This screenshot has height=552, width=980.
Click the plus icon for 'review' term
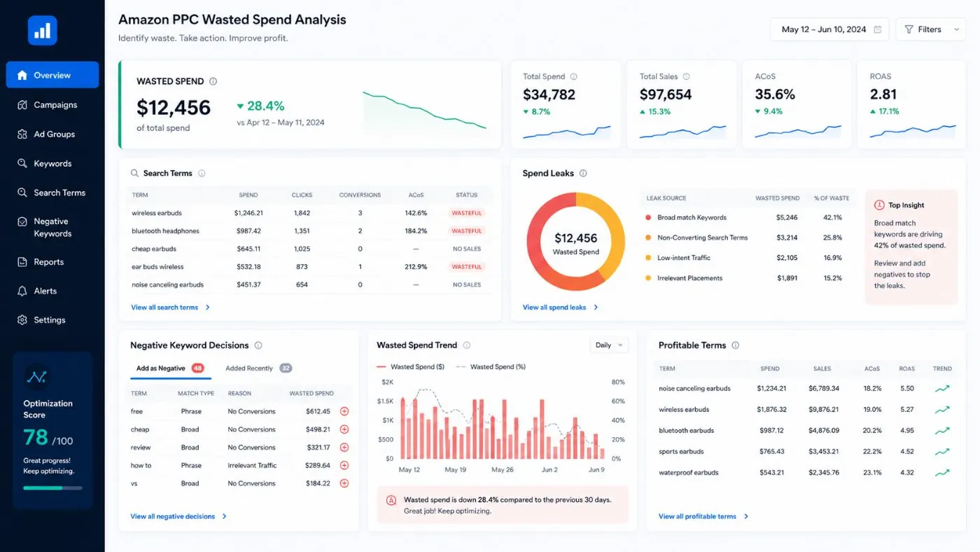(344, 448)
